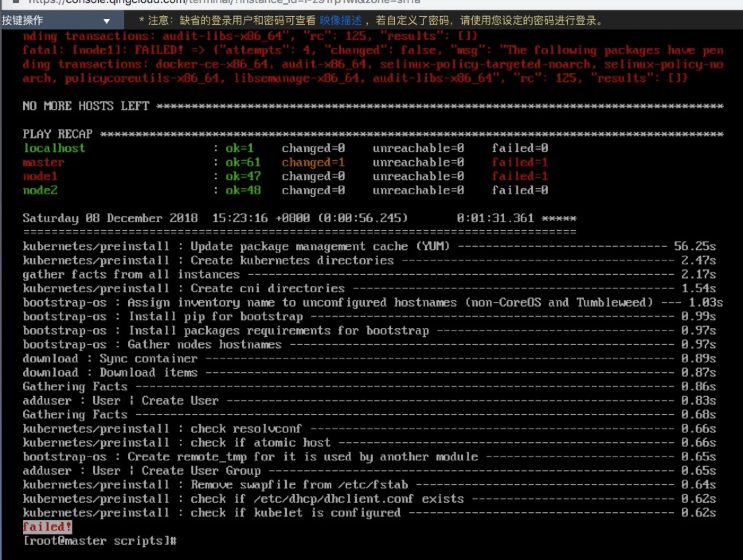Click 'failed=1' in the node1 row
This screenshot has width=743, height=560.
click(x=520, y=176)
